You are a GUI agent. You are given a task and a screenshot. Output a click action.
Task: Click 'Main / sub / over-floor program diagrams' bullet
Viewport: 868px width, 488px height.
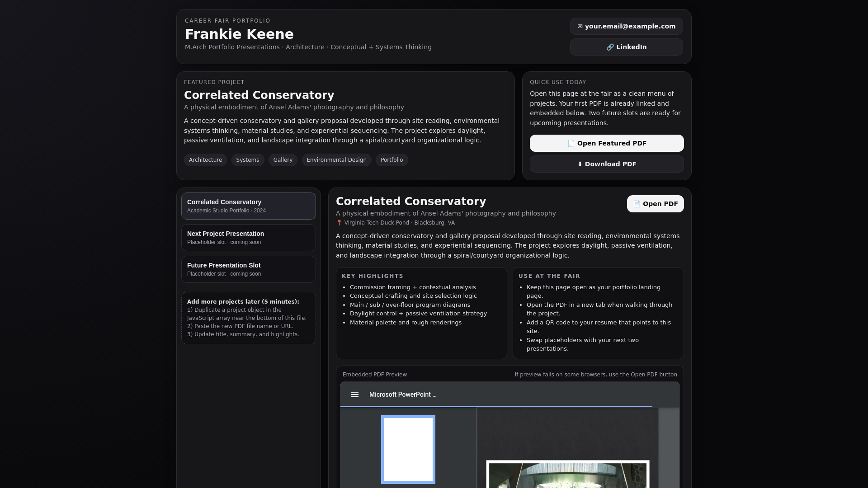coord(410,305)
